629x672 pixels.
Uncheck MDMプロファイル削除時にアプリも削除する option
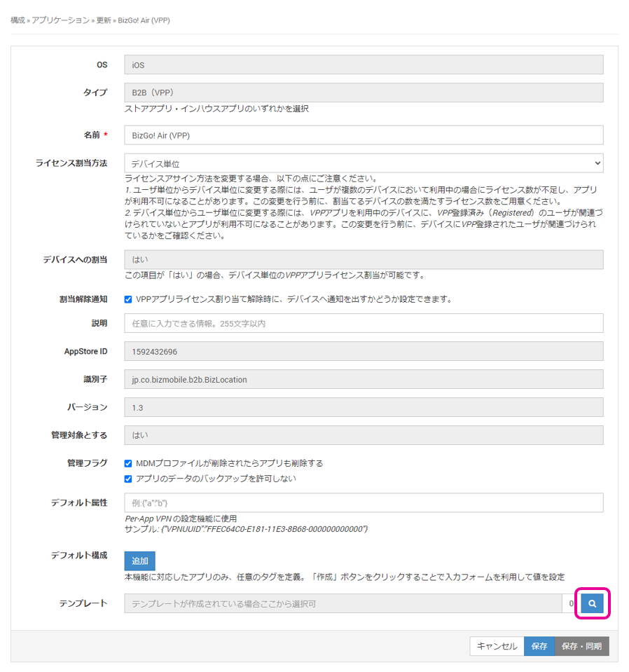[x=128, y=463]
